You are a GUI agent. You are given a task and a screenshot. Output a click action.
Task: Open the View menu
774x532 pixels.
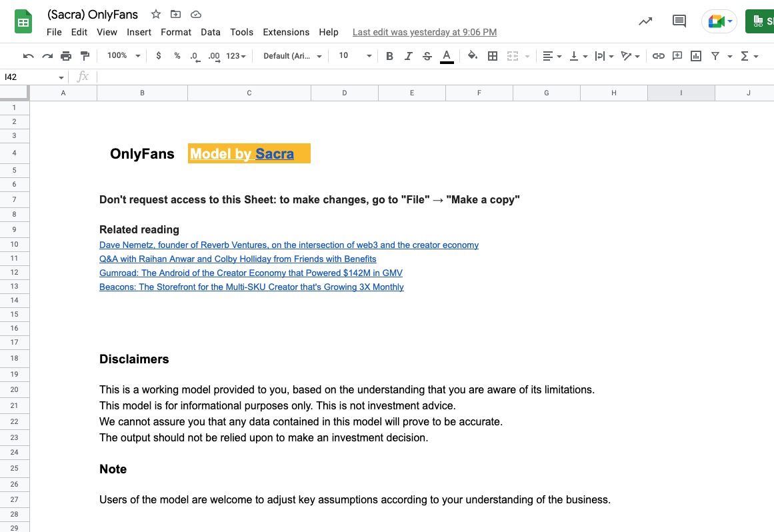click(x=107, y=32)
